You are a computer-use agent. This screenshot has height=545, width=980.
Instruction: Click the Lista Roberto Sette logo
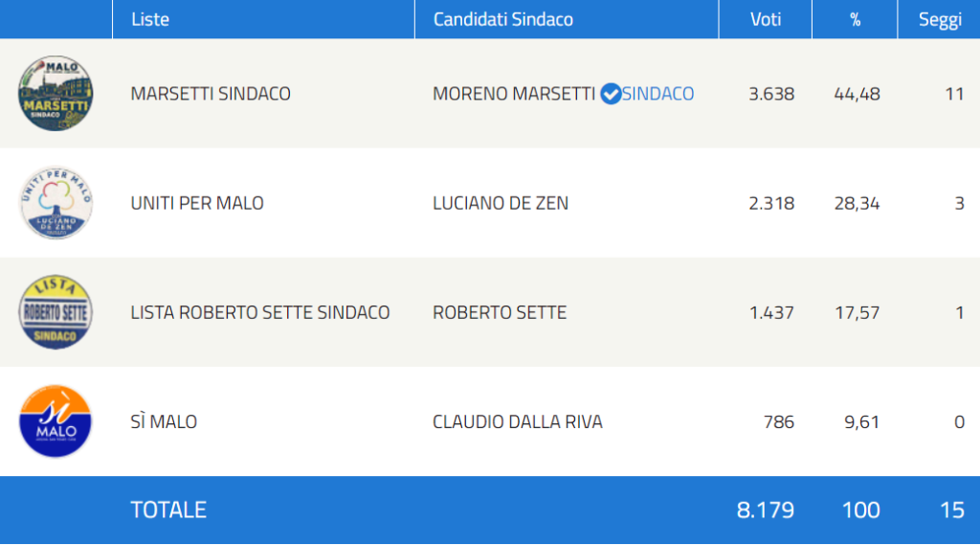coord(56,312)
